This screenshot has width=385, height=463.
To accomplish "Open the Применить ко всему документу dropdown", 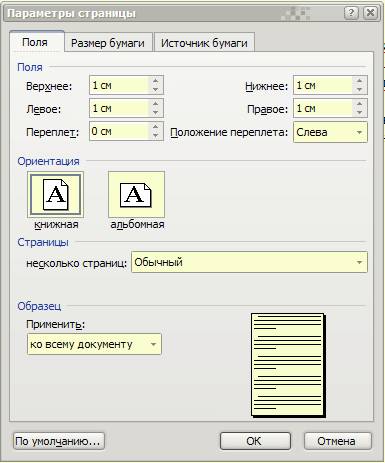I will point(94,344).
